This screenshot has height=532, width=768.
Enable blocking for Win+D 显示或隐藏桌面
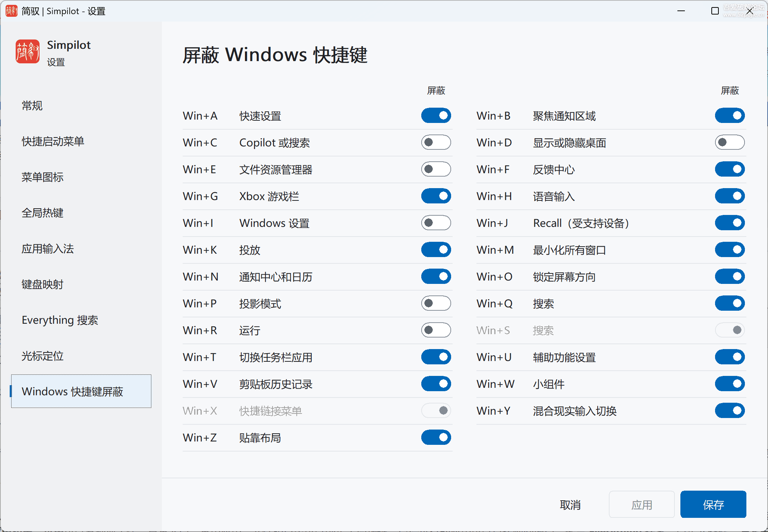click(x=730, y=142)
